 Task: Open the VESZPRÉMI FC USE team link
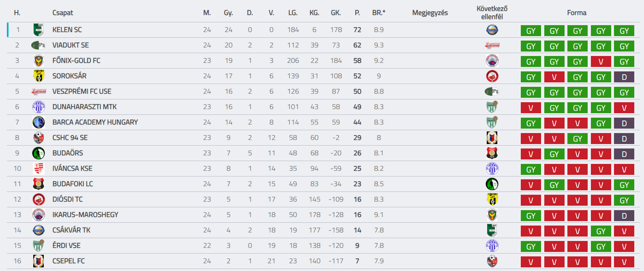point(81,91)
